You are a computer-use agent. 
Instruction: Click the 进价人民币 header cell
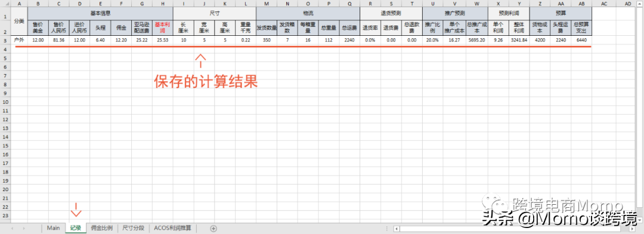[80, 27]
